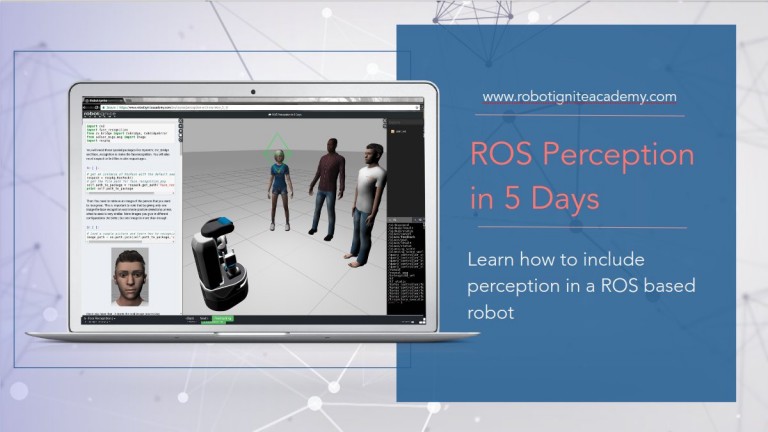Image resolution: width=768 pixels, height=432 pixels.
Task: Click the face portrait image in the notebook
Action: [x=130, y=277]
